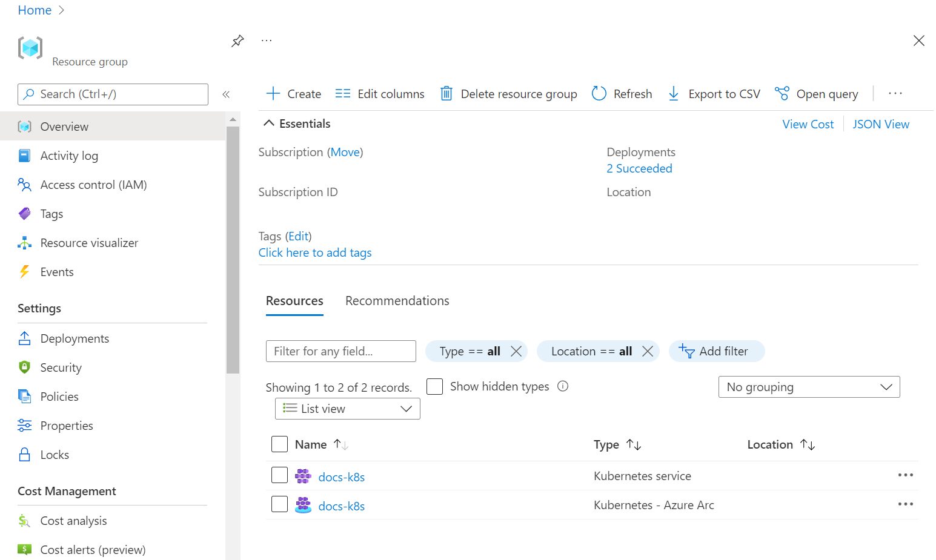Open the Activity log menu item

coord(69,156)
